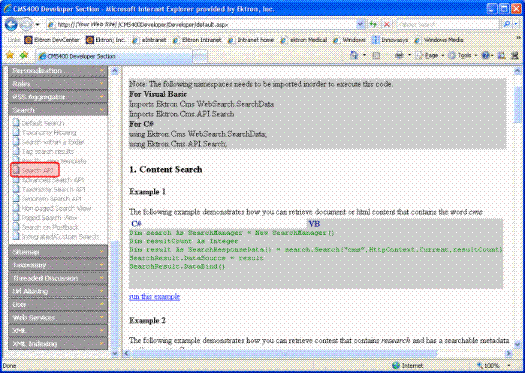Click the main page scroll-up arrow

(x=517, y=71)
